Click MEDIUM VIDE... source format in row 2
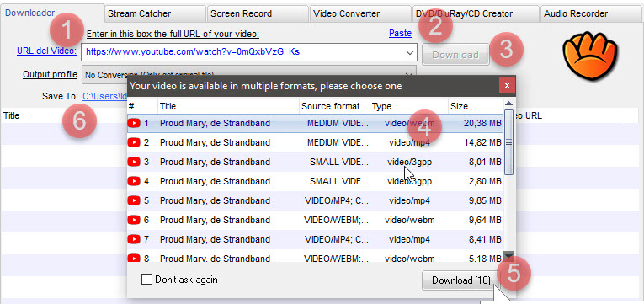The image size is (644, 304). click(x=338, y=142)
